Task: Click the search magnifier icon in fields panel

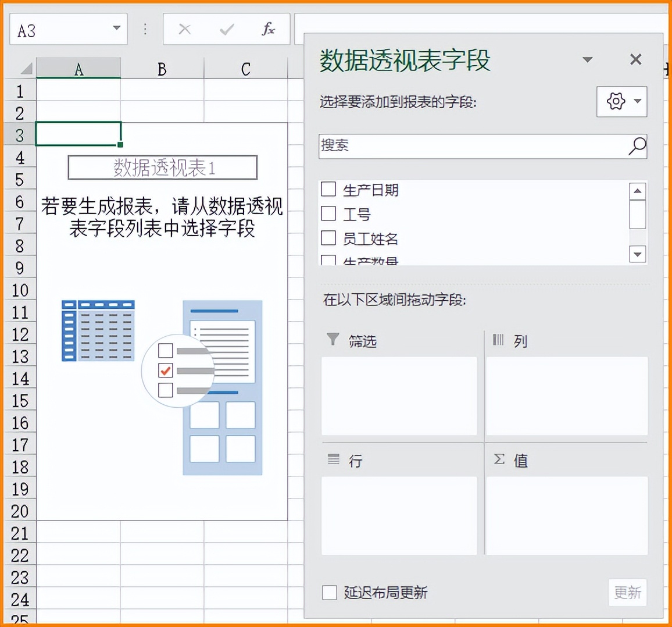Action: (x=637, y=145)
